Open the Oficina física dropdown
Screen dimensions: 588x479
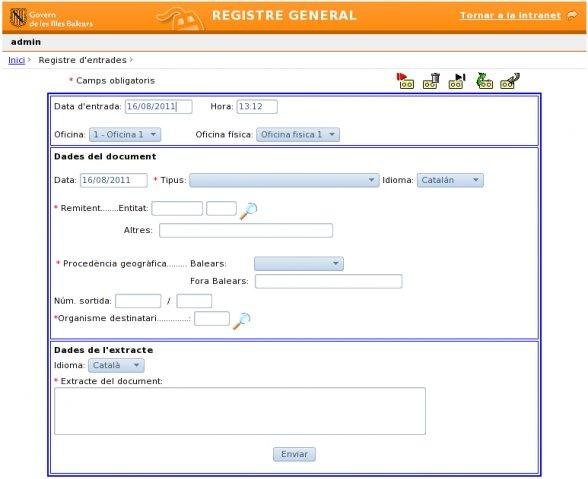point(298,135)
